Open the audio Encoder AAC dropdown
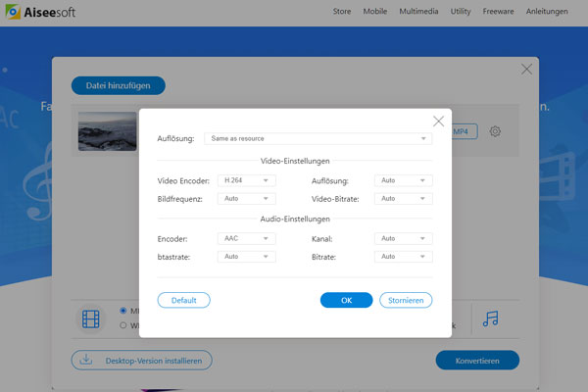The height and width of the screenshot is (392, 588). point(248,238)
